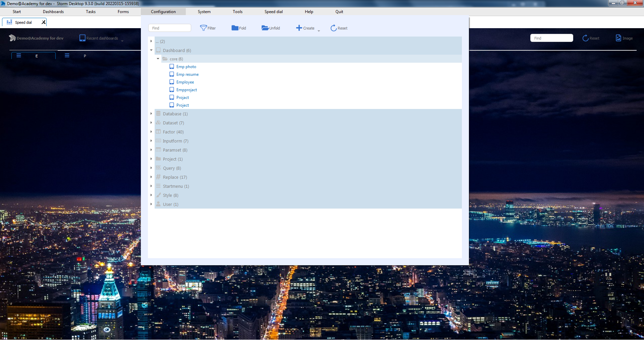This screenshot has height=340, width=644.
Task: Click the Quit menu item
Action: 339,12
